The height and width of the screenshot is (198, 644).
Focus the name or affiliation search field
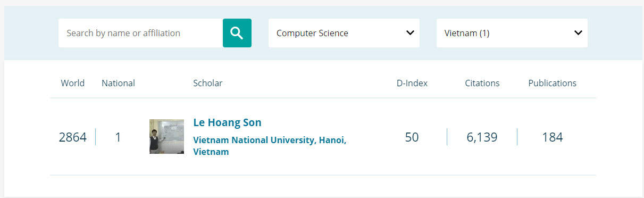140,33
